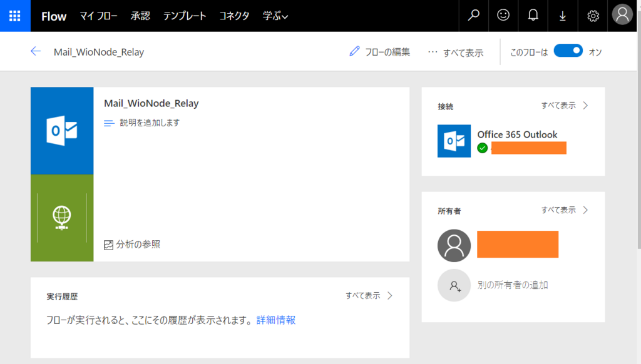Screen dimensions: 641x364
Task: Click 別の所有者の追加
Action: [513, 285]
